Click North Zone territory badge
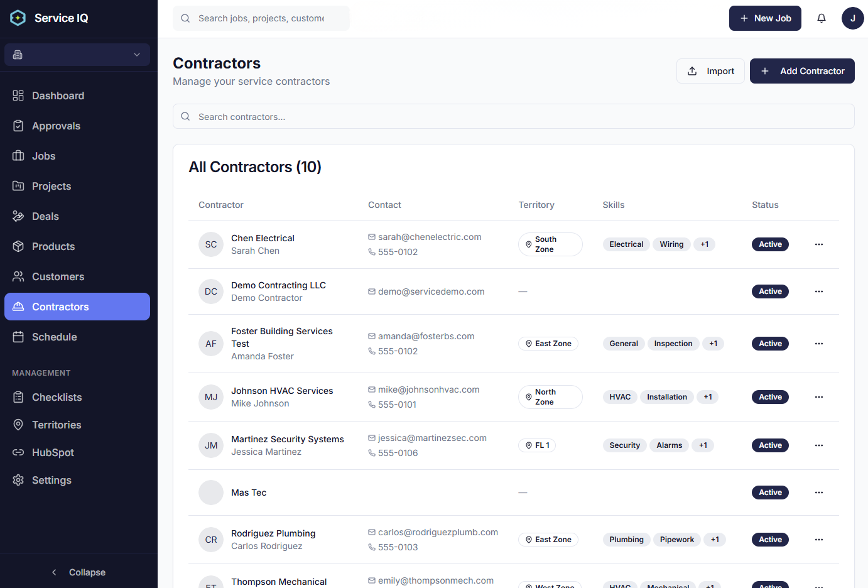Viewport: 868px width, 588px height. click(x=550, y=397)
